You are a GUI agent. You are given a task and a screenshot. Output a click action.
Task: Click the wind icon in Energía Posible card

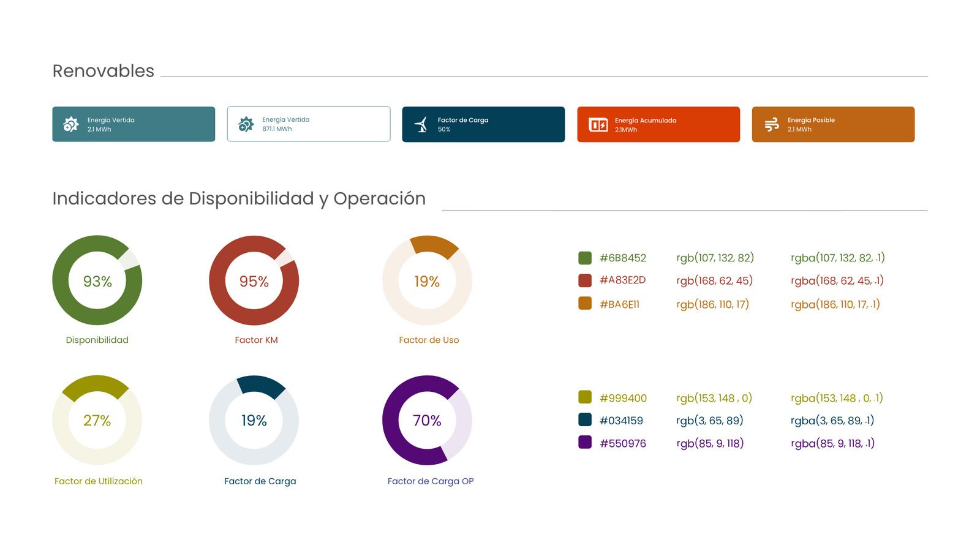tap(772, 125)
